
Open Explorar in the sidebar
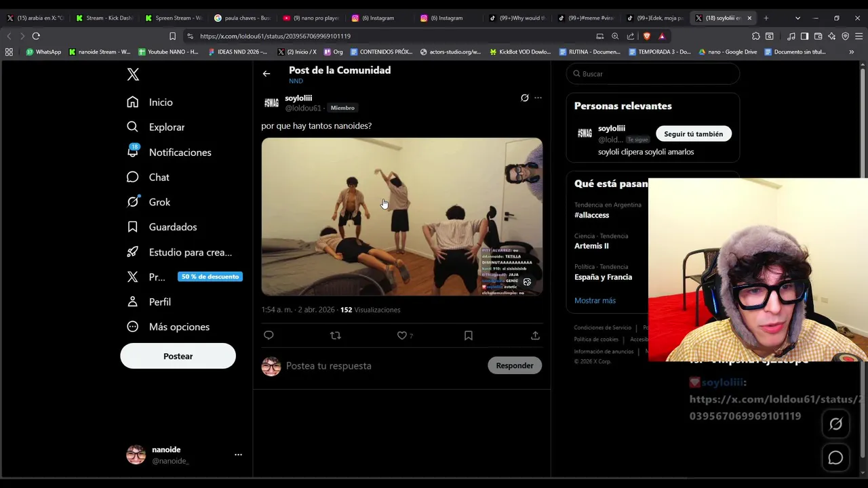155,127
